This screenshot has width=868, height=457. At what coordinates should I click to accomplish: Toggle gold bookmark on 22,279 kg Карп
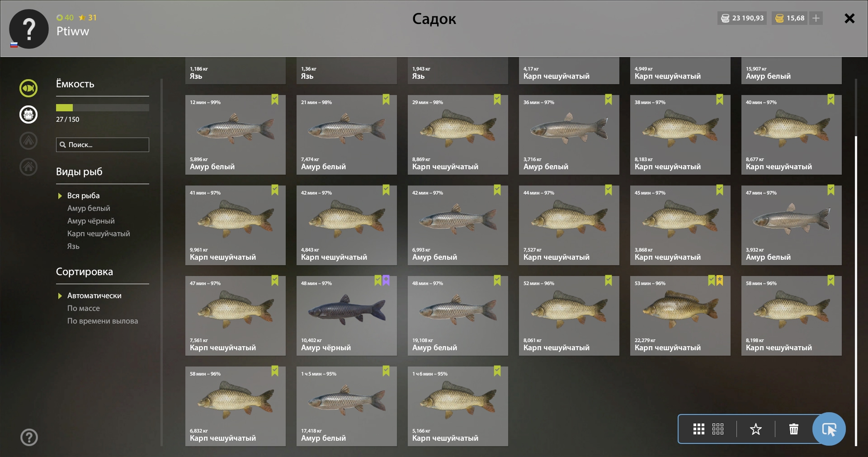(720, 281)
